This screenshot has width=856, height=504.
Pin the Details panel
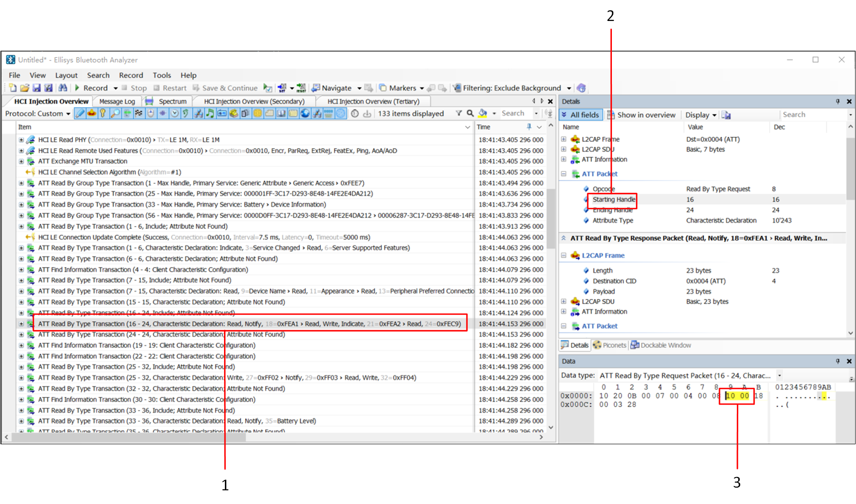coord(837,102)
